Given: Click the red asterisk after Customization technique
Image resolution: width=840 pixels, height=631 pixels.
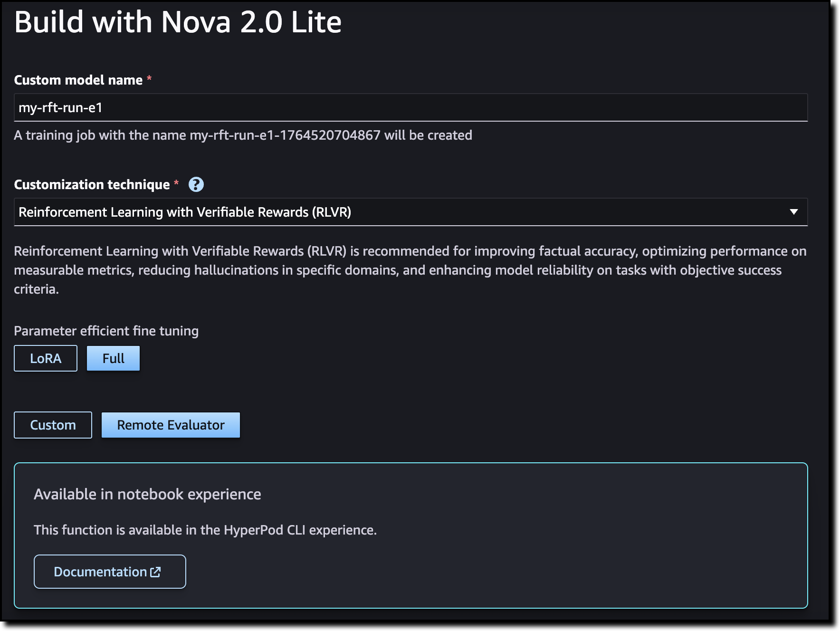Looking at the screenshot, I should click(x=176, y=183).
